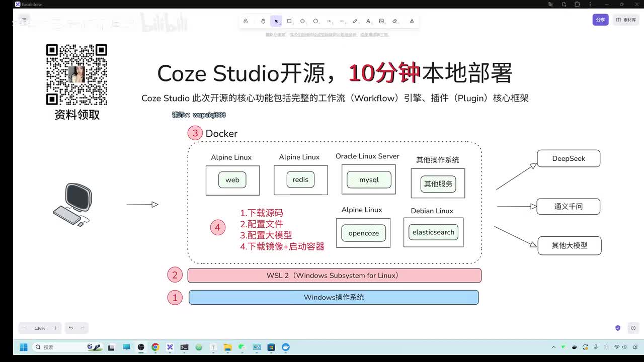Click the computer illustration image

point(73,205)
